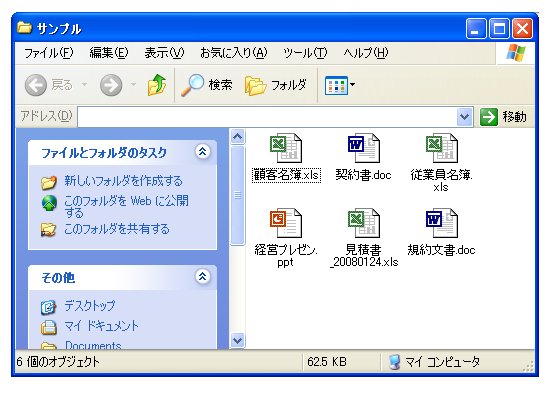Click the 62.5 KB status bar text
557x397 pixels.
point(327,362)
